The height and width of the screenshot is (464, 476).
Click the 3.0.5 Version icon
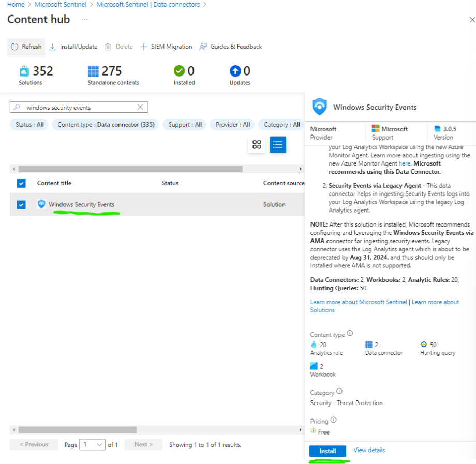coord(437,128)
